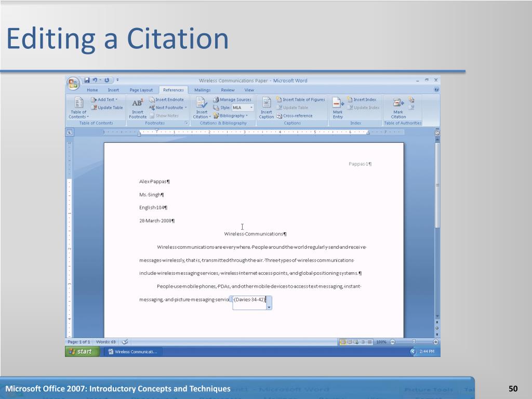
Task: Click the tab selector at ruler's left end
Action: point(70,132)
